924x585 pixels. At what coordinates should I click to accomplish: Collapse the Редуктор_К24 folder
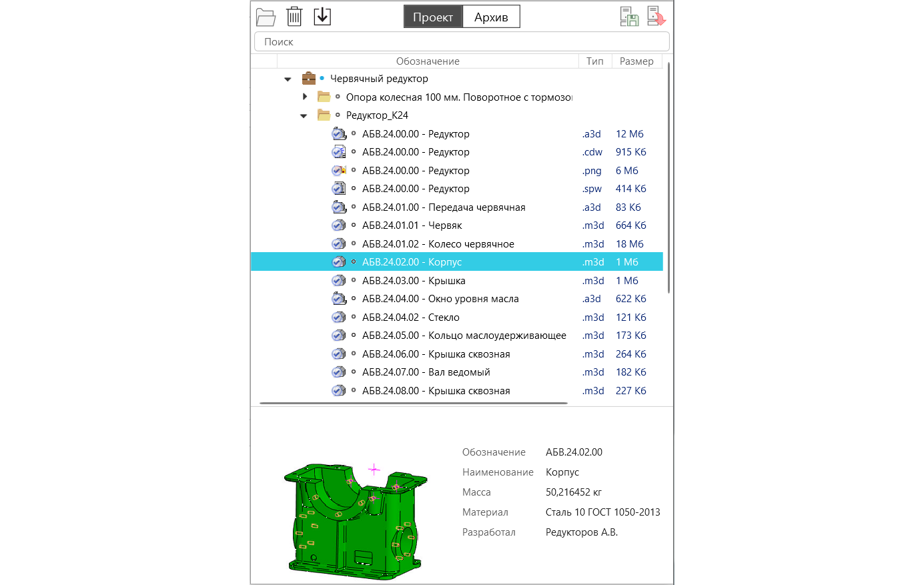(304, 116)
